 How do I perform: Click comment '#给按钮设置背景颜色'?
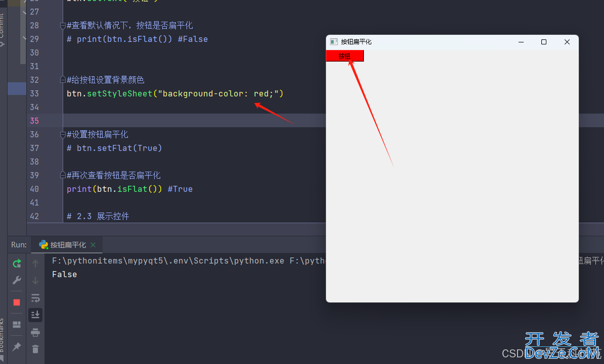coord(106,80)
